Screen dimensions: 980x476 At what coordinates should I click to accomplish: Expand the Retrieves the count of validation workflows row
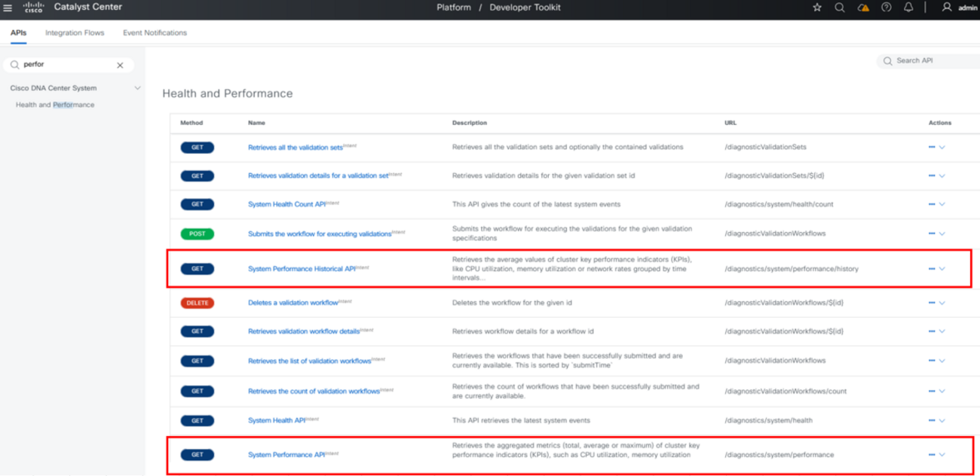942,391
